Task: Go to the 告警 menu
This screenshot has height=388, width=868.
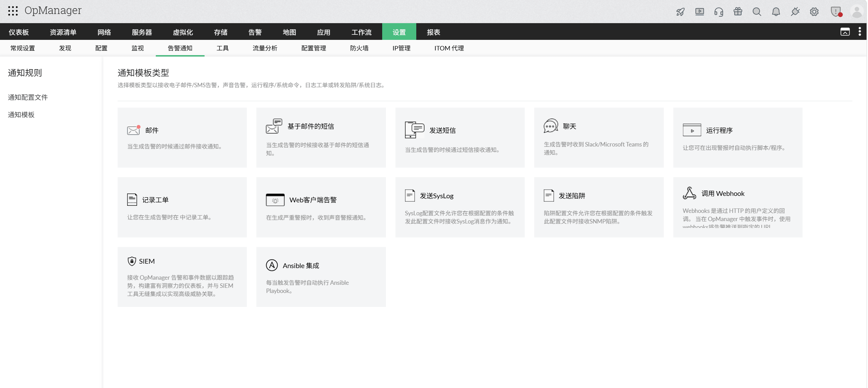Action: tap(255, 32)
